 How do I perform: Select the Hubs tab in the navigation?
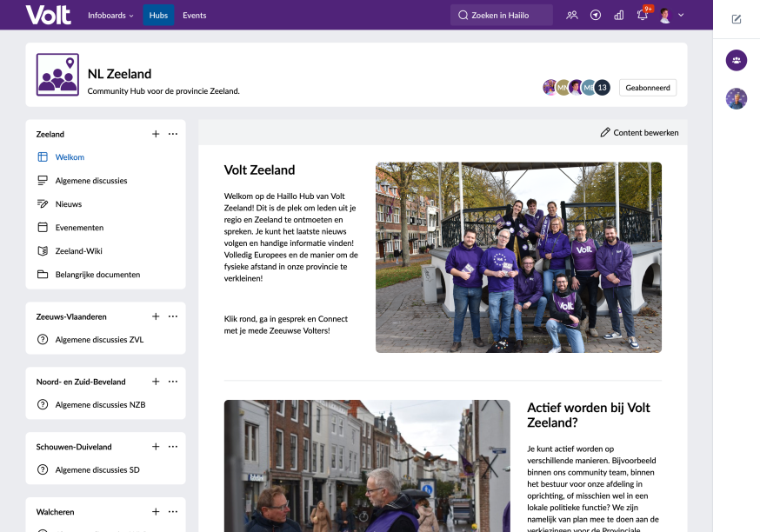pos(158,15)
